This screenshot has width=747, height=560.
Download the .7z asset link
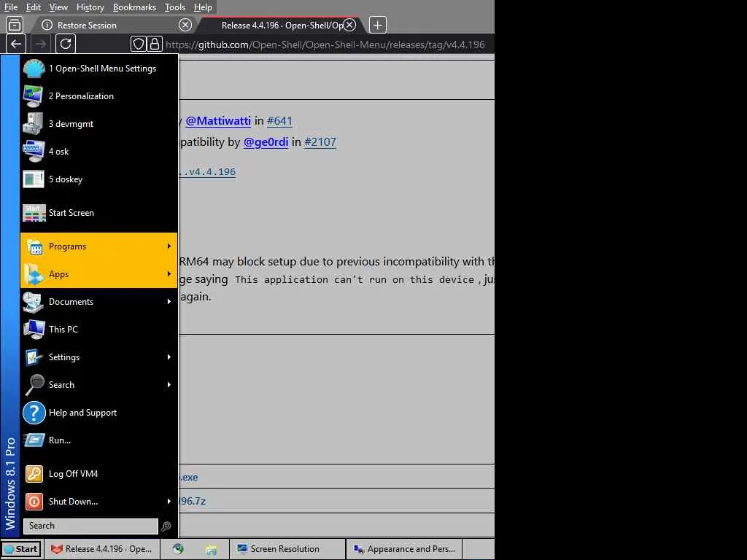pyautogui.click(x=193, y=501)
